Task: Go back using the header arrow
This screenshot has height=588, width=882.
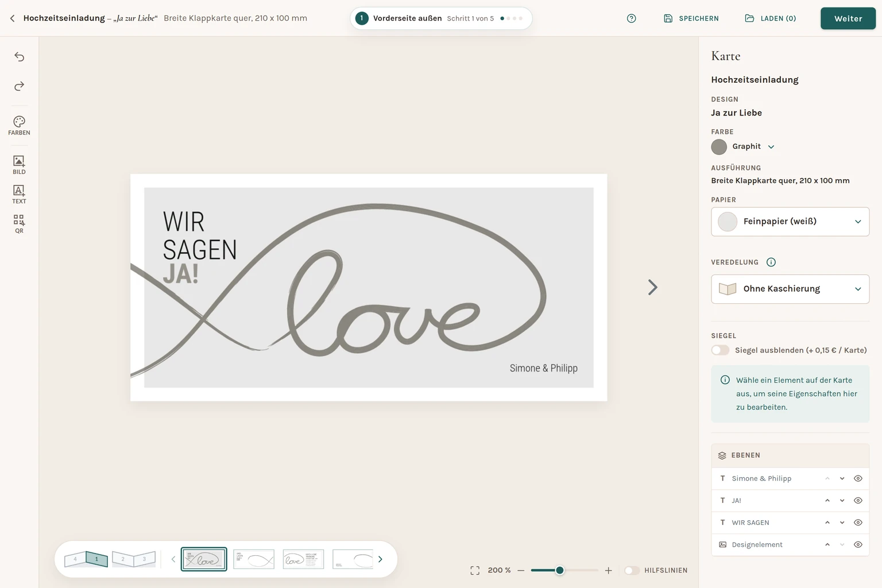Action: click(x=12, y=18)
